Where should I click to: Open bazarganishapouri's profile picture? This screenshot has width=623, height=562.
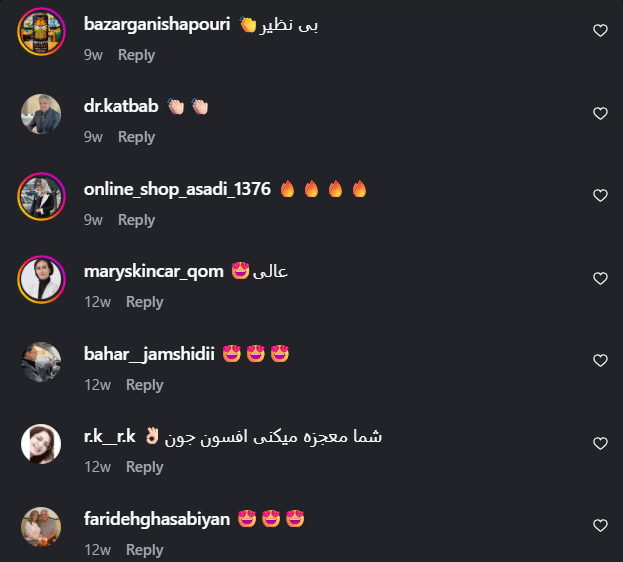click(41, 31)
